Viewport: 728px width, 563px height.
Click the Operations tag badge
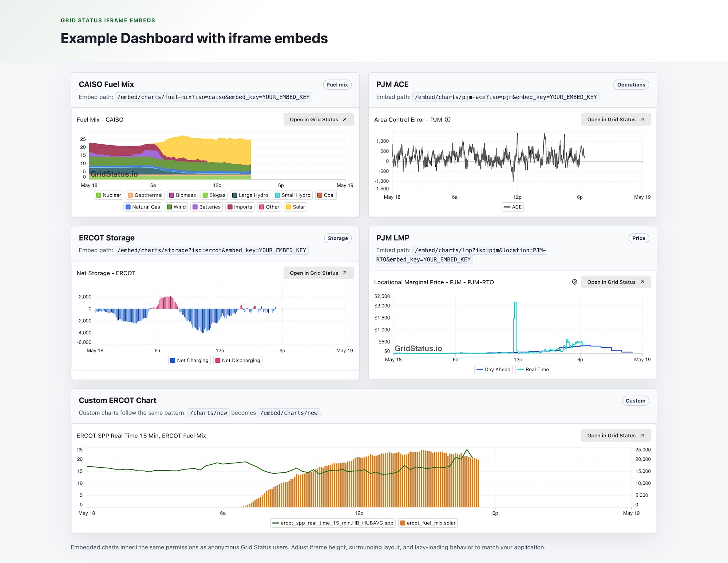(x=631, y=85)
